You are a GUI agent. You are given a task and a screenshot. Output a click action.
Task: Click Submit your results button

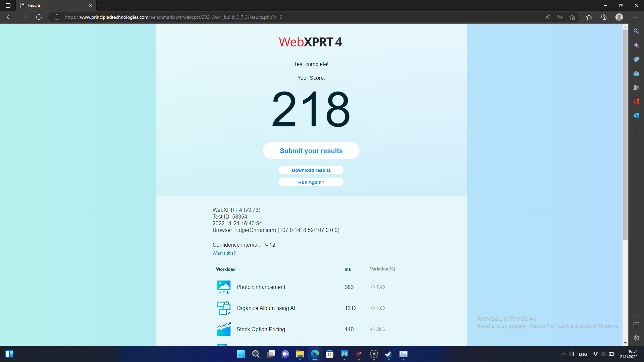click(x=311, y=150)
